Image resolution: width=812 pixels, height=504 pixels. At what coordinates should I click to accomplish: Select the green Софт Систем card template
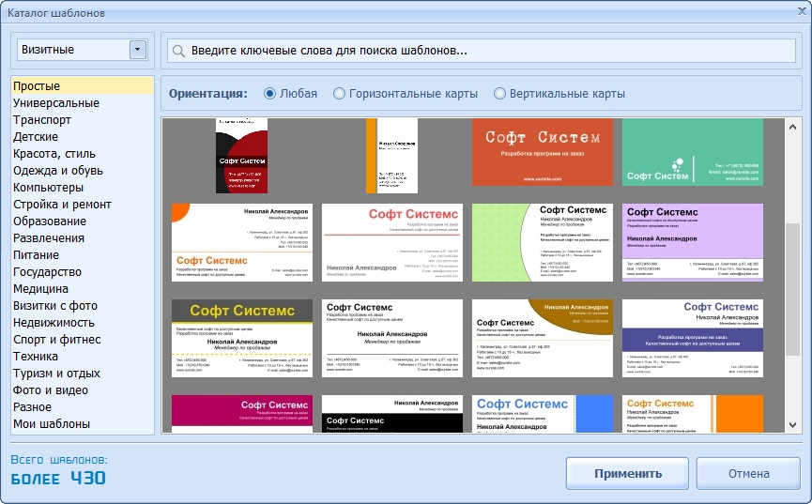coord(692,152)
